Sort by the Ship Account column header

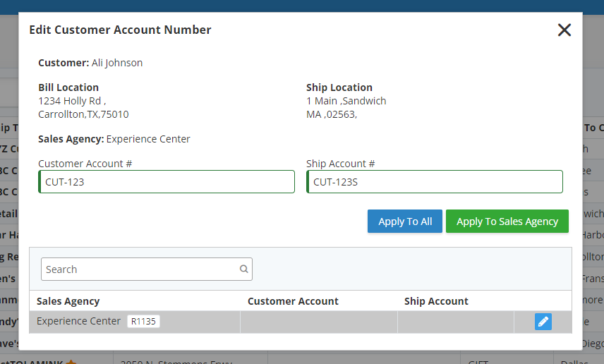coord(436,301)
